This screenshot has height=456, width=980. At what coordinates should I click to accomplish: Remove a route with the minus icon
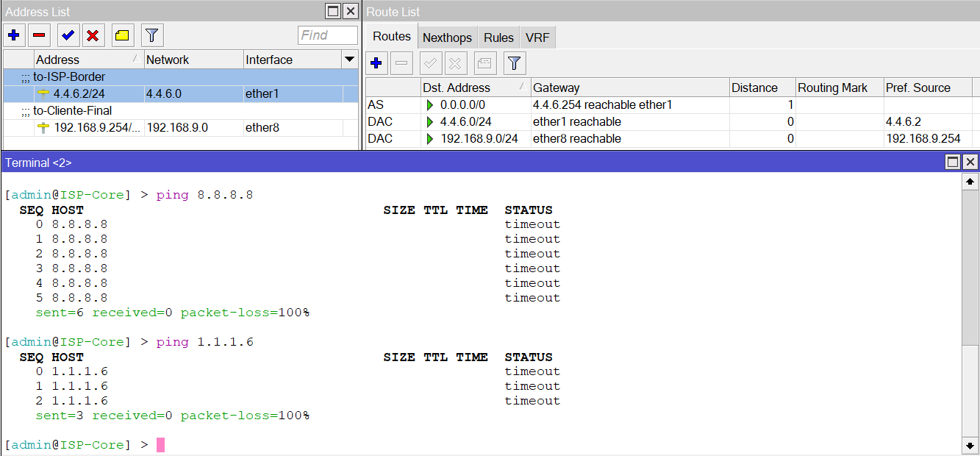pos(402,63)
